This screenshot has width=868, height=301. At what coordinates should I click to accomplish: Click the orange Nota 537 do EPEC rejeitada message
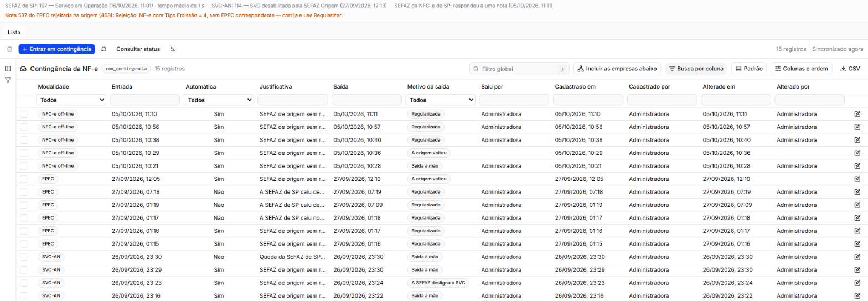point(173,15)
